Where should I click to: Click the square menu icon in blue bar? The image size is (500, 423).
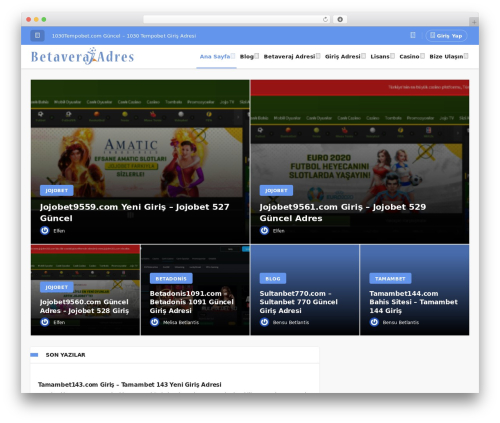pyautogui.click(x=37, y=35)
